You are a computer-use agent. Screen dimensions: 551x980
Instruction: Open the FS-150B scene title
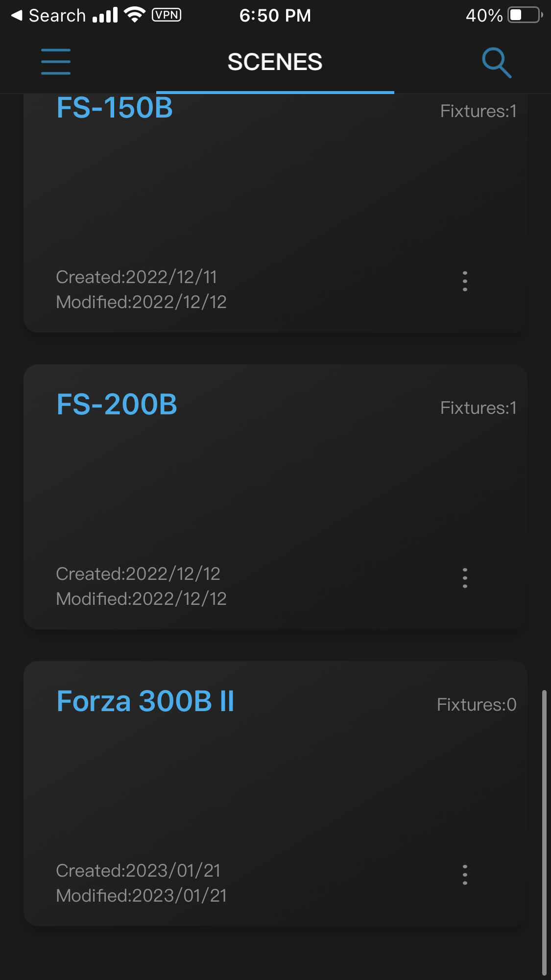click(x=115, y=108)
